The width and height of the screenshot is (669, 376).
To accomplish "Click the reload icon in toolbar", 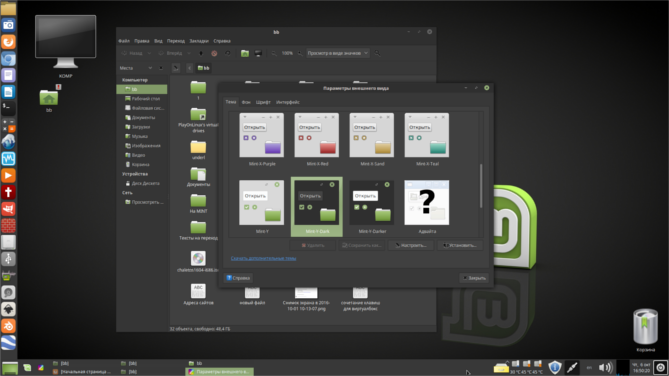I will (x=227, y=53).
